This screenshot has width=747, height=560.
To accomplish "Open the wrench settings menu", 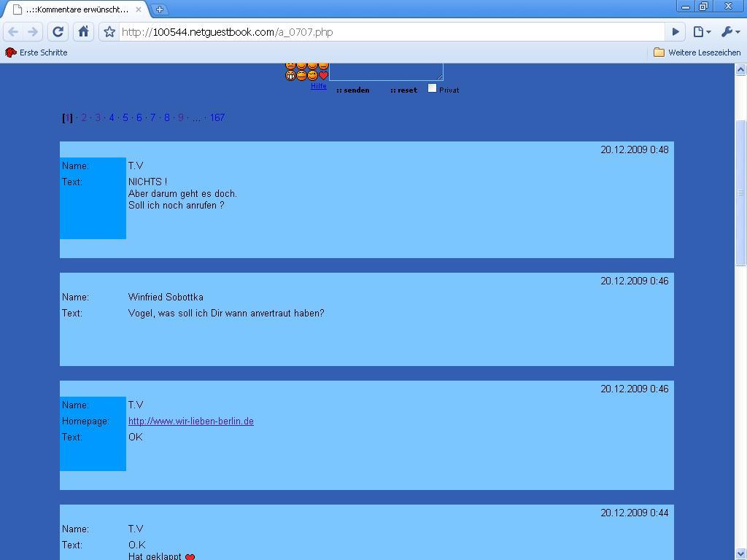I will pyautogui.click(x=729, y=31).
